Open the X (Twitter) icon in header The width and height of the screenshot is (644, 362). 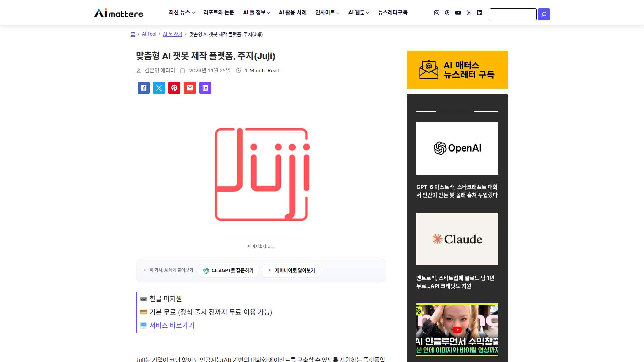coord(469,13)
